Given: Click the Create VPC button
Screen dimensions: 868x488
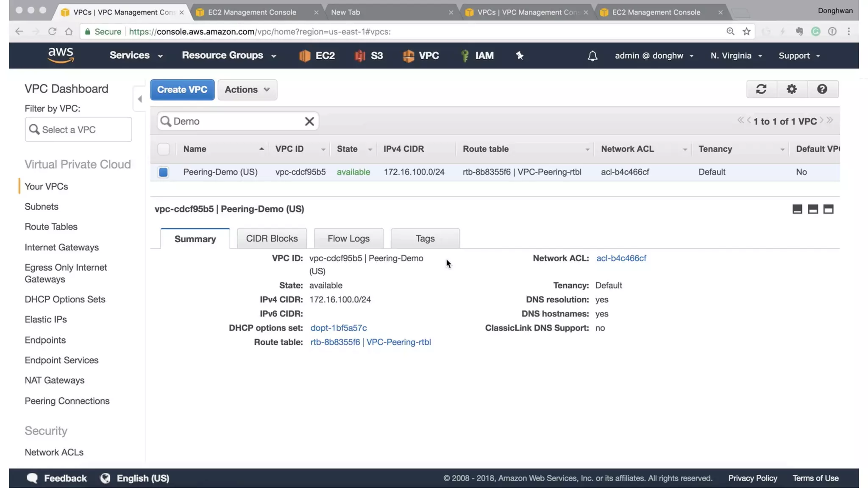Looking at the screenshot, I should tap(182, 90).
